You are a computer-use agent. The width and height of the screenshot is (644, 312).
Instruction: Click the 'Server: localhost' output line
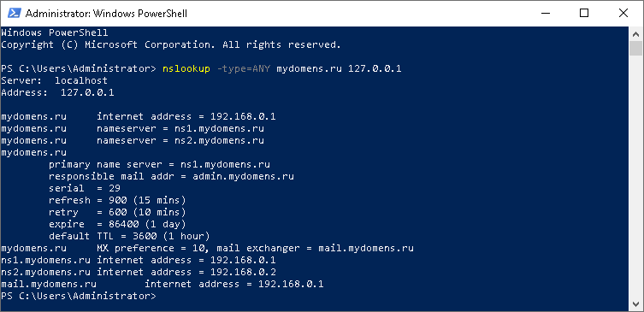tap(54, 80)
